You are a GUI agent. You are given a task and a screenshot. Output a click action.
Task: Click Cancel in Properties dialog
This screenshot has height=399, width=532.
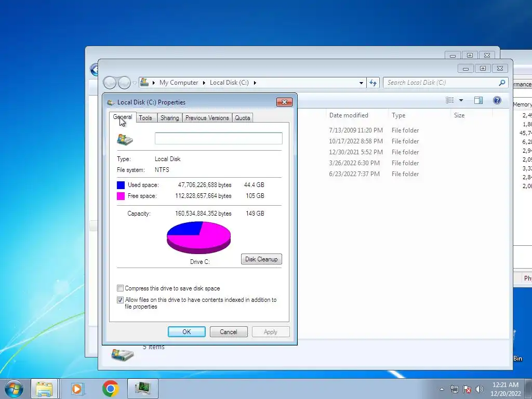point(229,332)
